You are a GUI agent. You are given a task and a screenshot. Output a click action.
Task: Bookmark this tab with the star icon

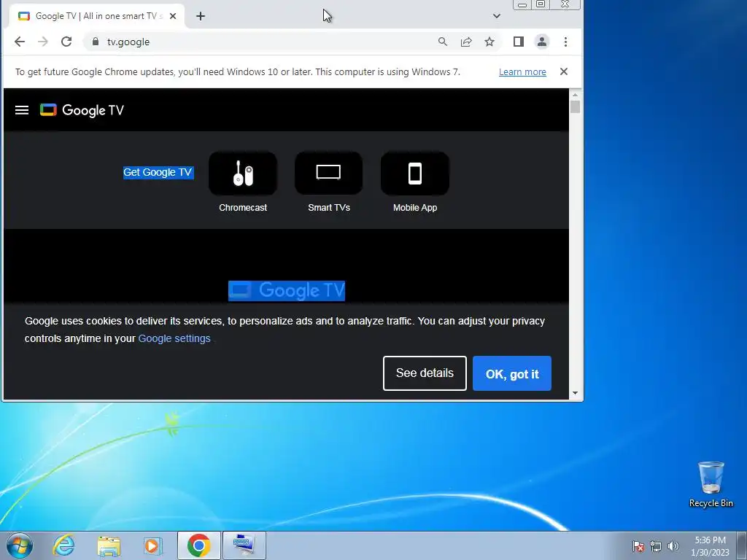489,42
